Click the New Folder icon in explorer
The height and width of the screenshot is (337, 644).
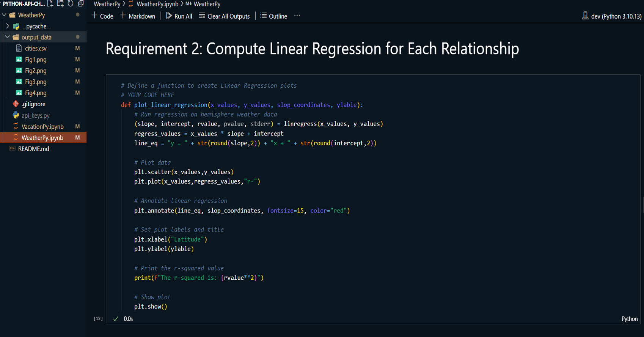click(x=60, y=4)
